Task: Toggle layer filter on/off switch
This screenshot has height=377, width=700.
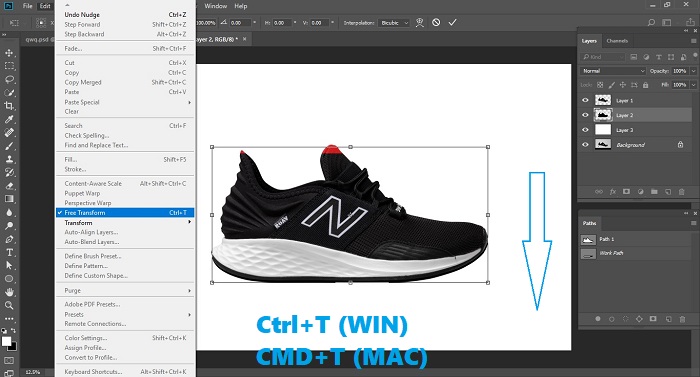Action: click(x=695, y=56)
